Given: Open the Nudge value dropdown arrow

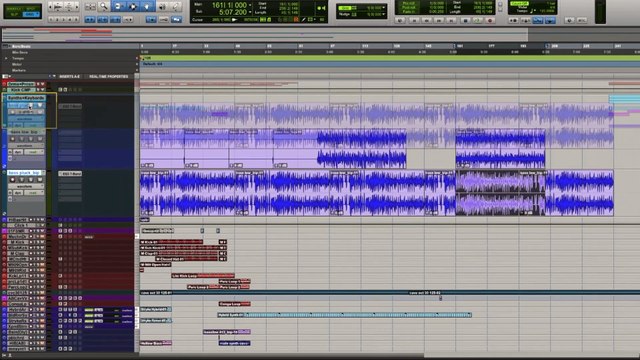Looking at the screenshot, I should coord(384,14).
